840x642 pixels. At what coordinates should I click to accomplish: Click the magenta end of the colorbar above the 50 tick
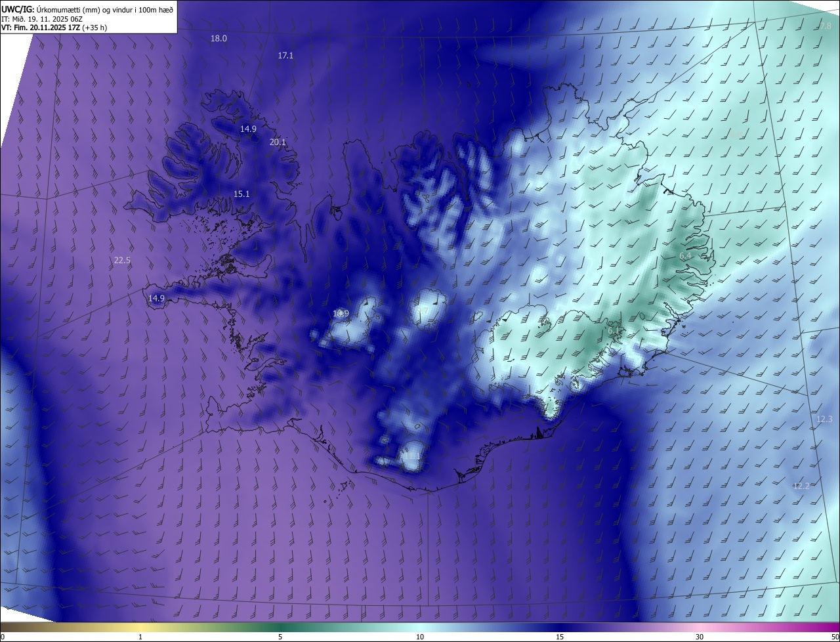pos(833,627)
